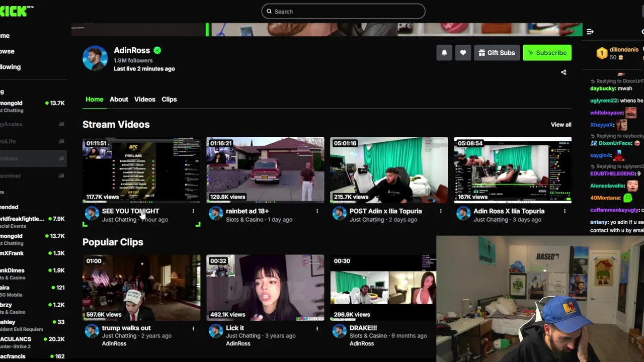
Task: Switch to the Home tab
Action: pos(94,100)
